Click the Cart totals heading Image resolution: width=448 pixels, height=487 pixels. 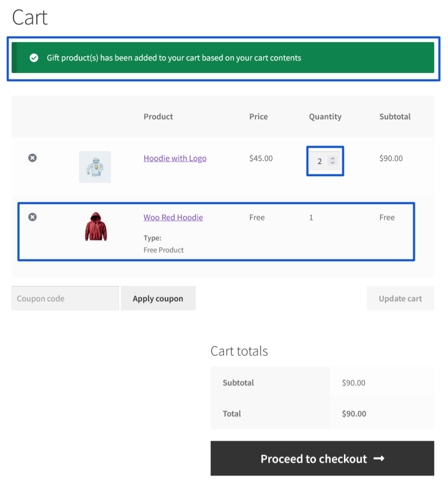(x=239, y=351)
